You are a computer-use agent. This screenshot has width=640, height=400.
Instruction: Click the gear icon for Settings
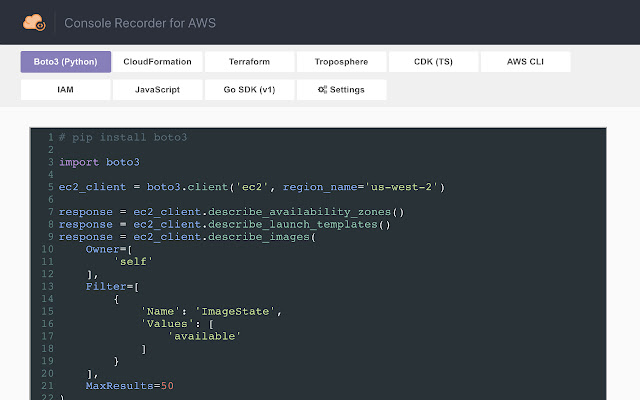pyautogui.click(x=322, y=90)
